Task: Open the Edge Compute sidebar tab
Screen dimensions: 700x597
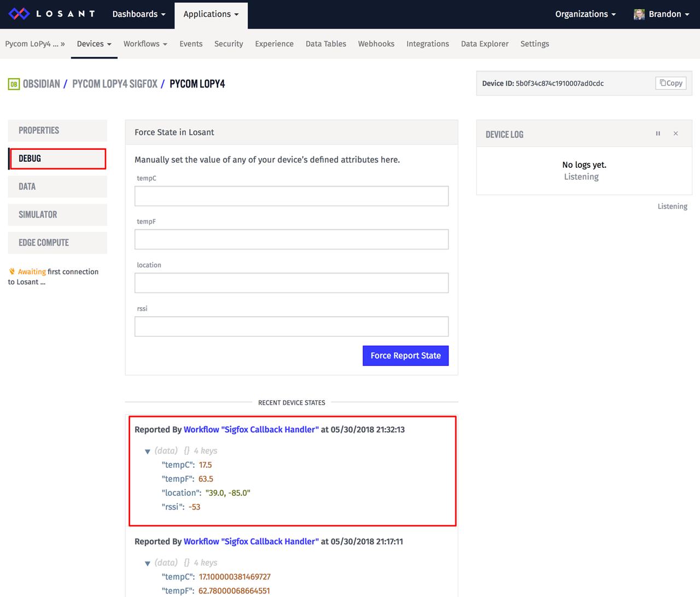Action: pyautogui.click(x=57, y=243)
